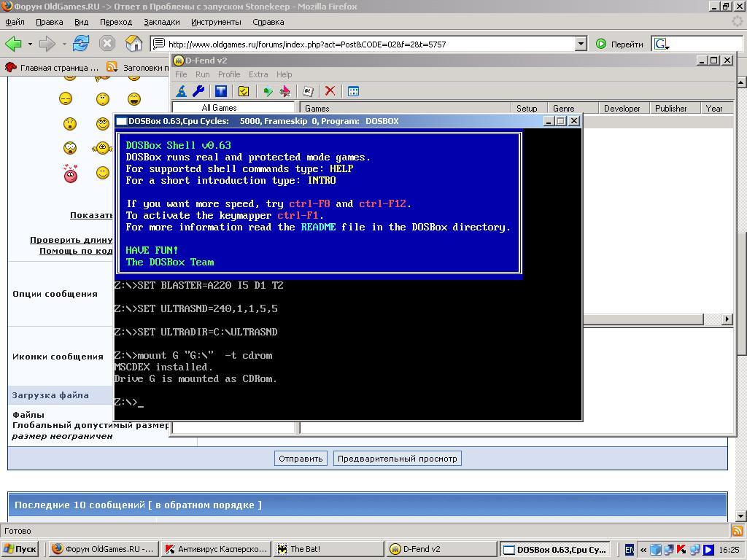Click the blue cube tray icon
The image size is (747, 560).
(x=656, y=550)
